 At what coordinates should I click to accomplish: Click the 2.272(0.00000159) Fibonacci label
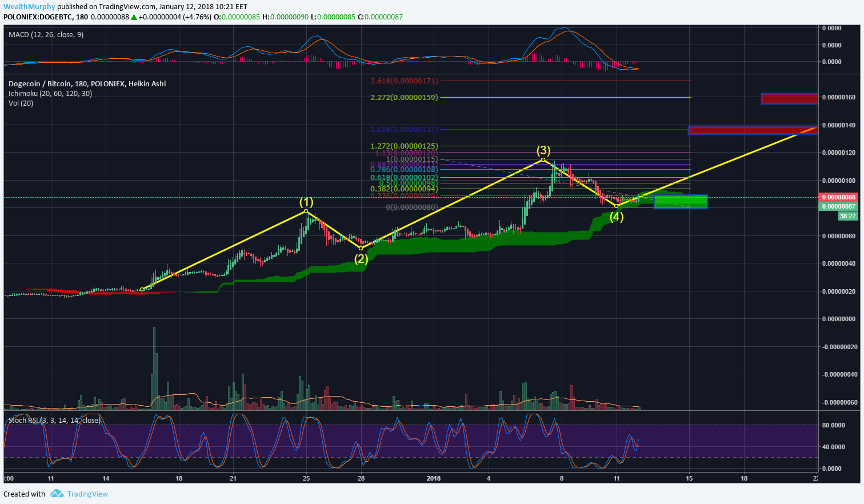pyautogui.click(x=404, y=97)
